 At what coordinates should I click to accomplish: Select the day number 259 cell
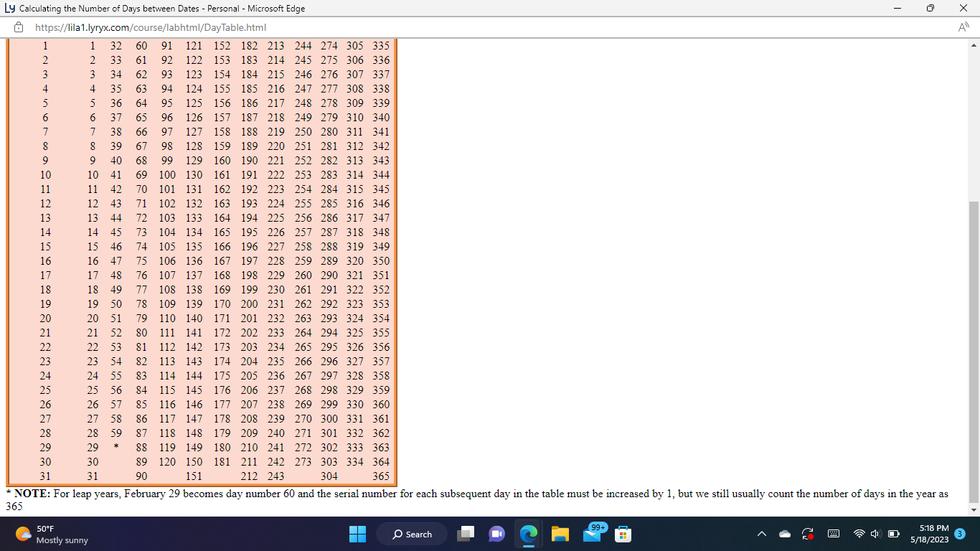point(303,261)
